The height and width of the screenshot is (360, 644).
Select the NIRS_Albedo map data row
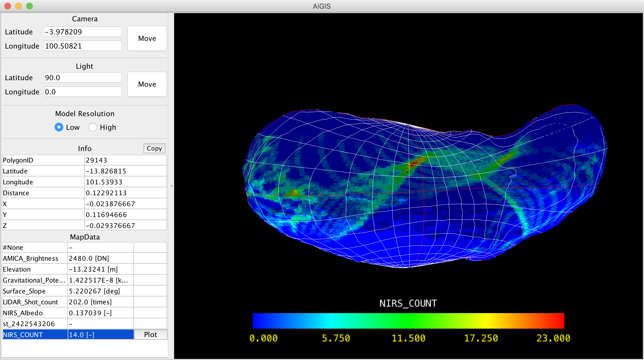(x=35, y=313)
